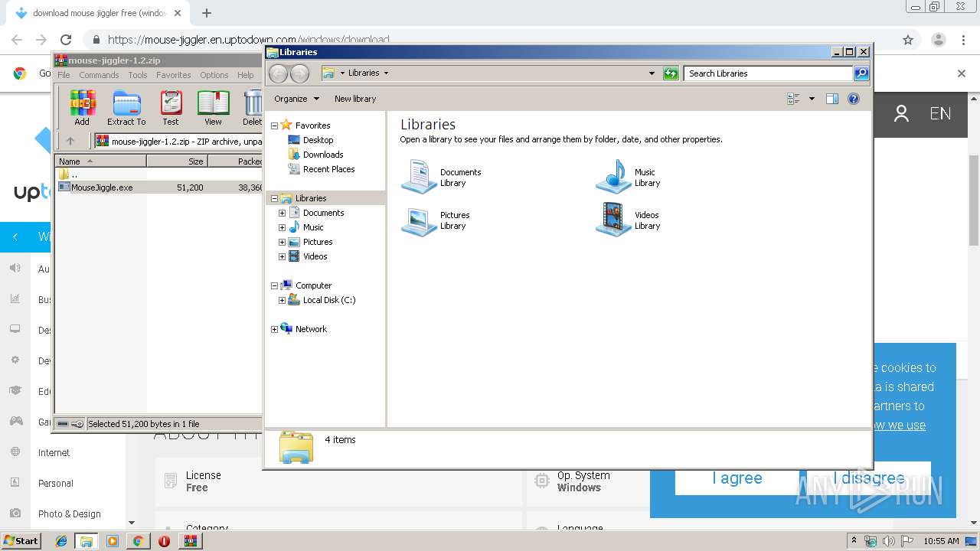Bookmark this page with the star icon
The height and width of the screenshot is (551, 980).
(x=908, y=40)
